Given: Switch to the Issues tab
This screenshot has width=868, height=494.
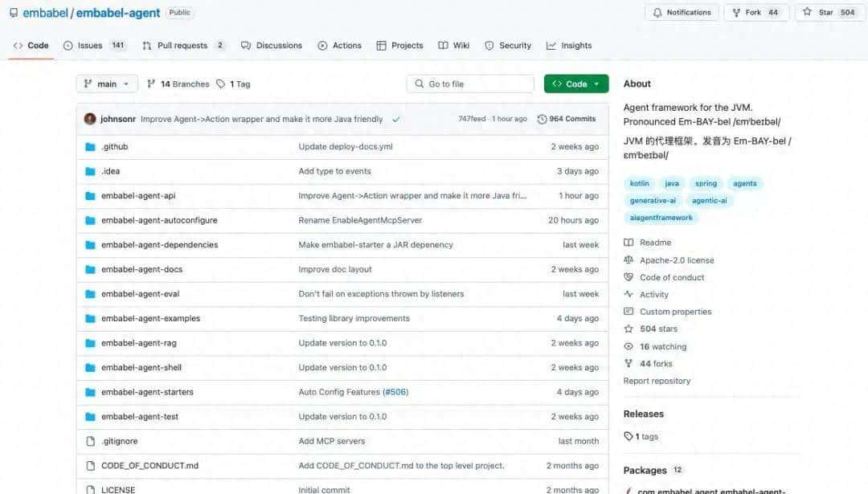Looking at the screenshot, I should click(x=89, y=46).
